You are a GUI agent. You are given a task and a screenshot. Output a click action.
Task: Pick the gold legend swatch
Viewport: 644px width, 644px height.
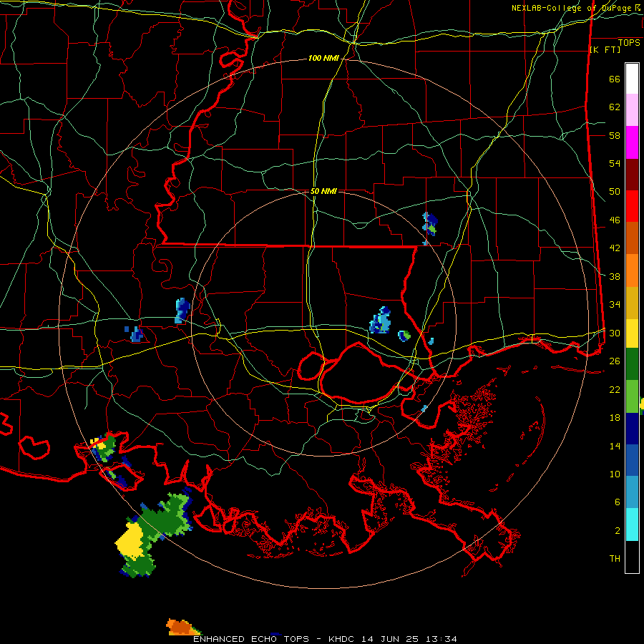[632, 303]
